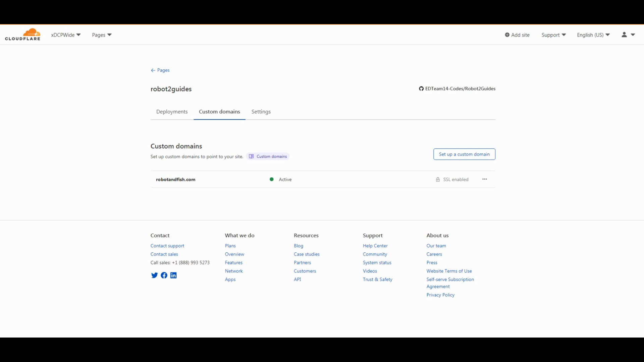This screenshot has height=362, width=644.
Task: Expand the Support dropdown menu
Action: click(x=553, y=35)
